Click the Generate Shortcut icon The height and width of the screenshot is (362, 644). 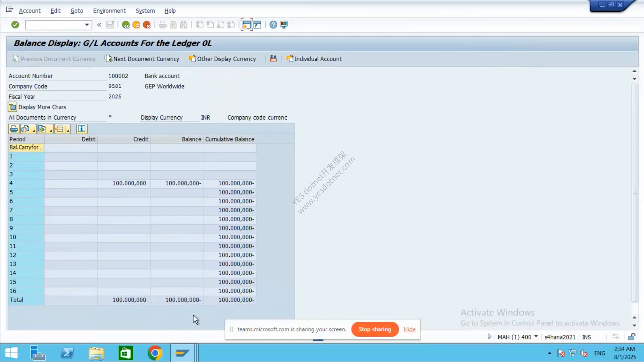coord(257,25)
